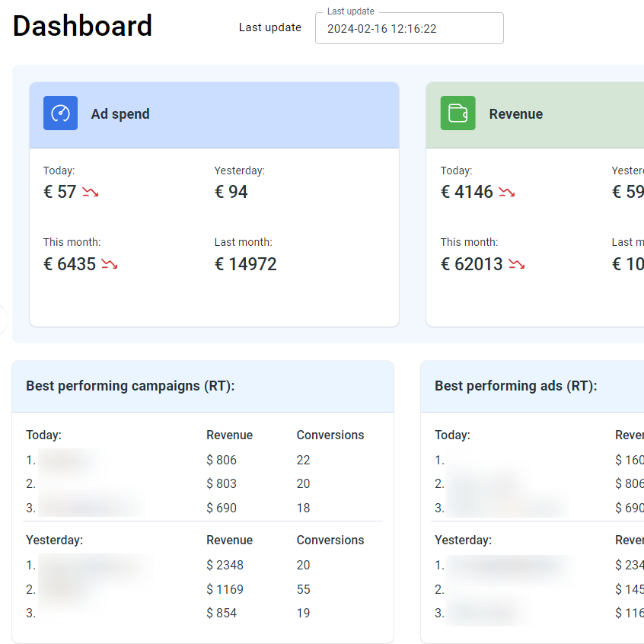Select the Revenue card title
The width and height of the screenshot is (644, 644).
[515, 114]
